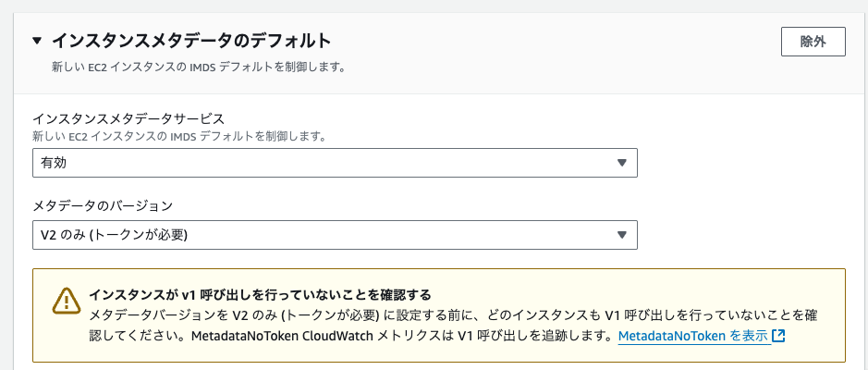This screenshot has width=868, height=370.
Task: Click the warning body text mentioning CloudWatch
Action: pos(453,326)
